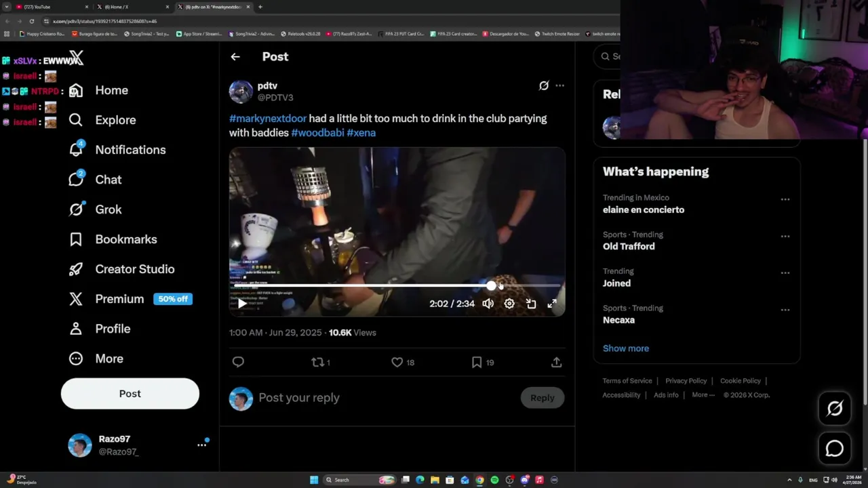Mute the video via speaker icon
This screenshot has width=868, height=488.
coord(488,304)
